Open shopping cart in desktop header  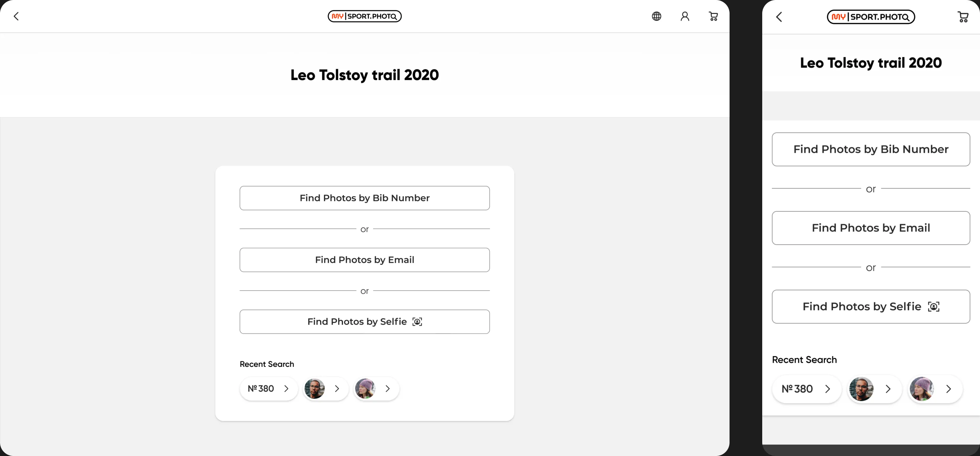(713, 16)
